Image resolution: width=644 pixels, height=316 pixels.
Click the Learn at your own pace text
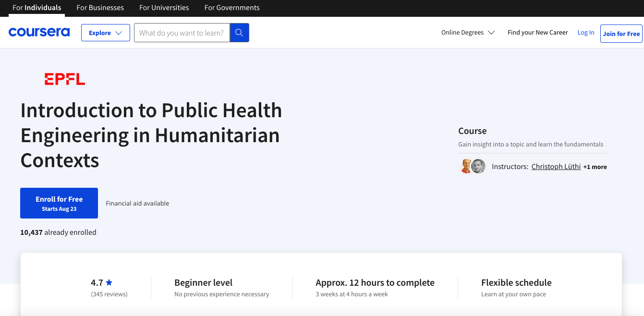513,294
